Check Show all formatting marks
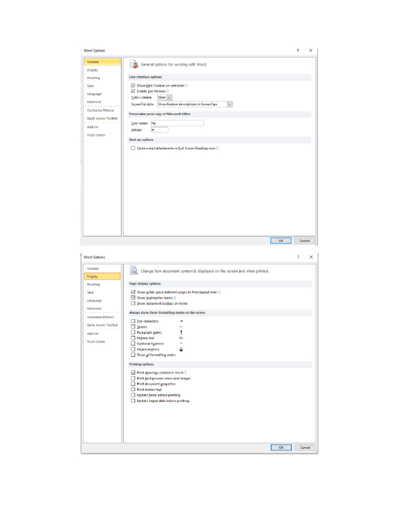The width and height of the screenshot is (399, 532). (133, 354)
